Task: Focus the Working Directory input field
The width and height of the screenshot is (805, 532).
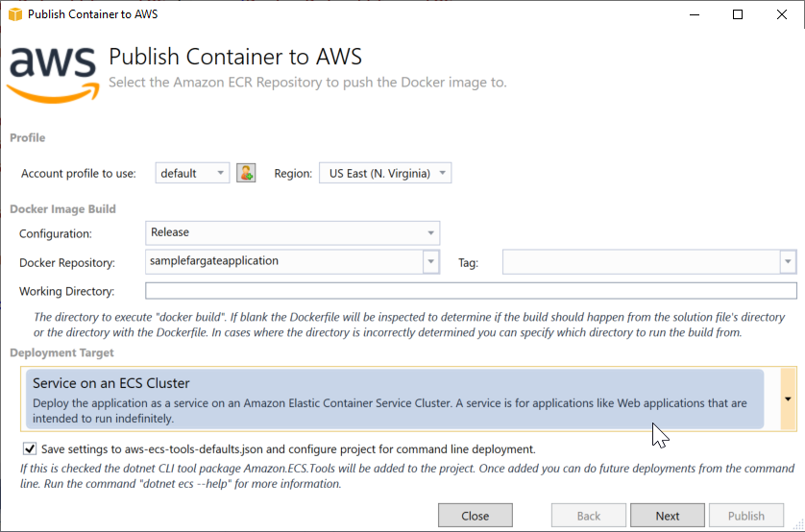Action: coord(471,291)
